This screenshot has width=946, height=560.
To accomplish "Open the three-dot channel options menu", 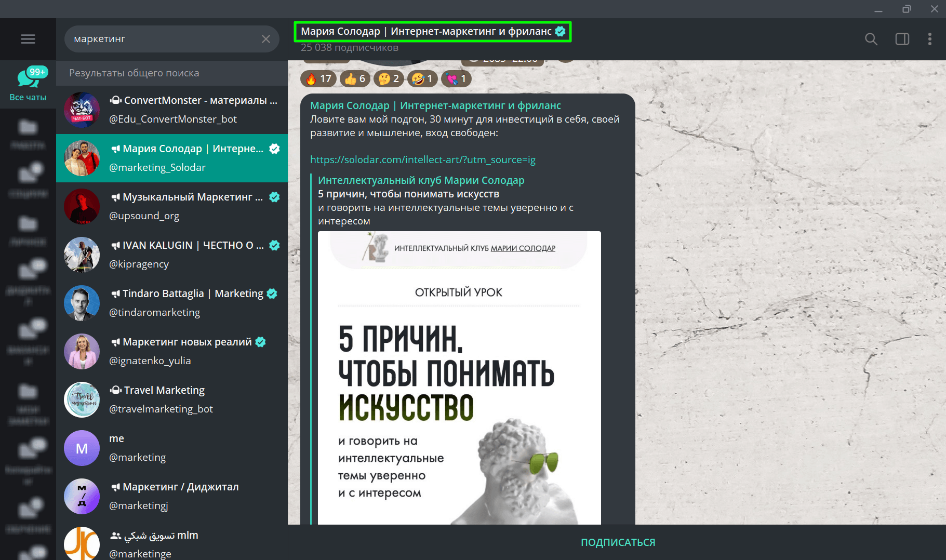I will 930,39.
